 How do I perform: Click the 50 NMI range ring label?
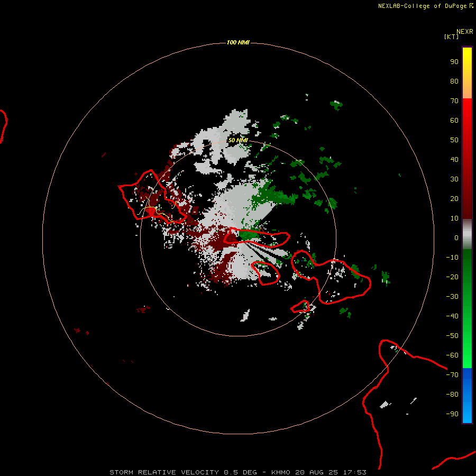click(238, 140)
